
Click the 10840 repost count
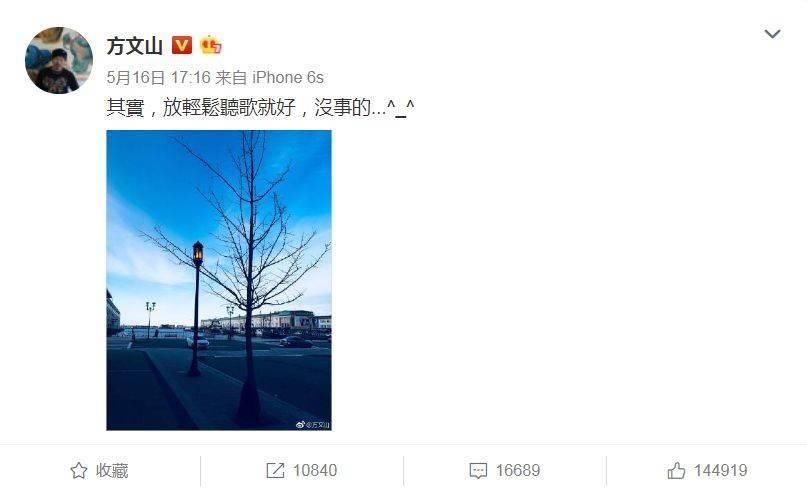click(315, 470)
